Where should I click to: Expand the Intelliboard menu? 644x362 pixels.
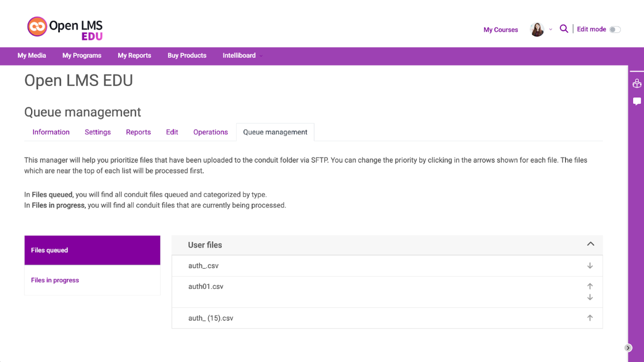(x=243, y=55)
